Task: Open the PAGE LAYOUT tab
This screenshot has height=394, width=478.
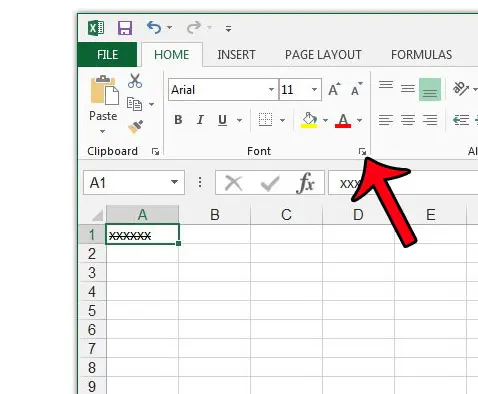Action: point(323,55)
